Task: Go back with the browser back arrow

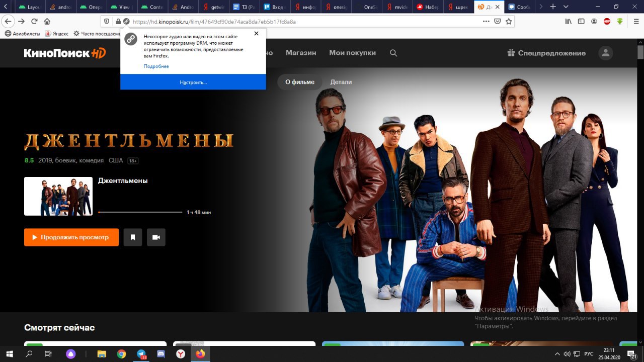Action: point(8,22)
